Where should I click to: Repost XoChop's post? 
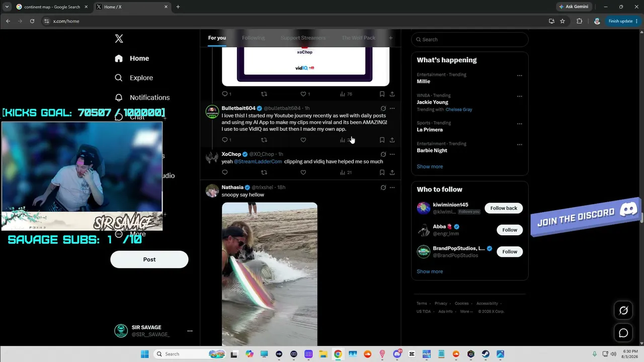[264, 172]
